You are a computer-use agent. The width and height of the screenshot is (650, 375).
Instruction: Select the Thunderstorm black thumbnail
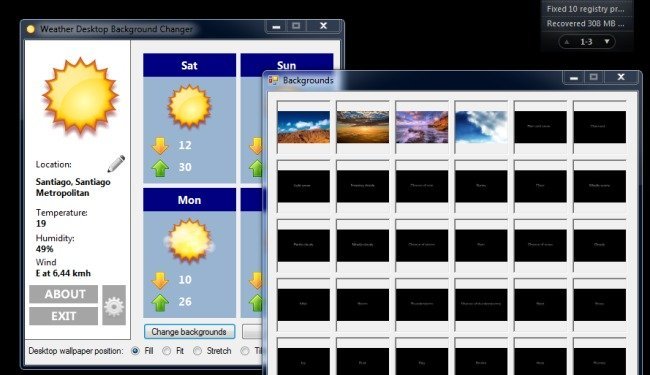click(422, 305)
